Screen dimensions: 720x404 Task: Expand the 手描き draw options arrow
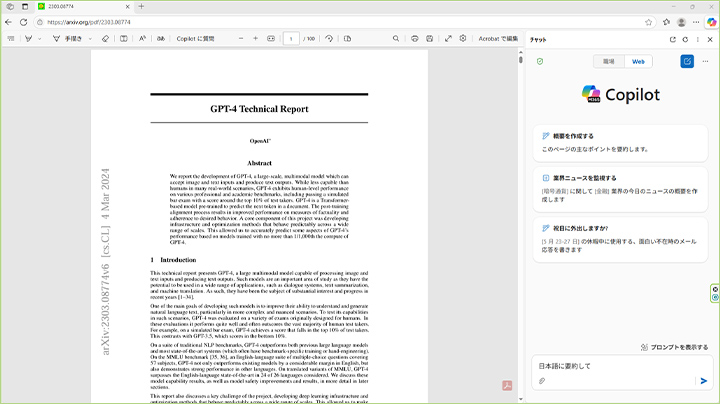(90, 39)
